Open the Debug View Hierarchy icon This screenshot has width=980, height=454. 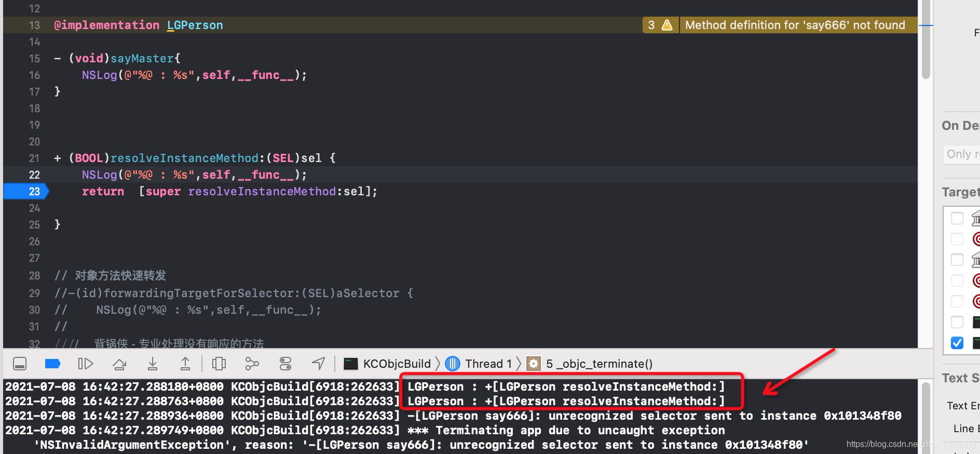coord(219,364)
